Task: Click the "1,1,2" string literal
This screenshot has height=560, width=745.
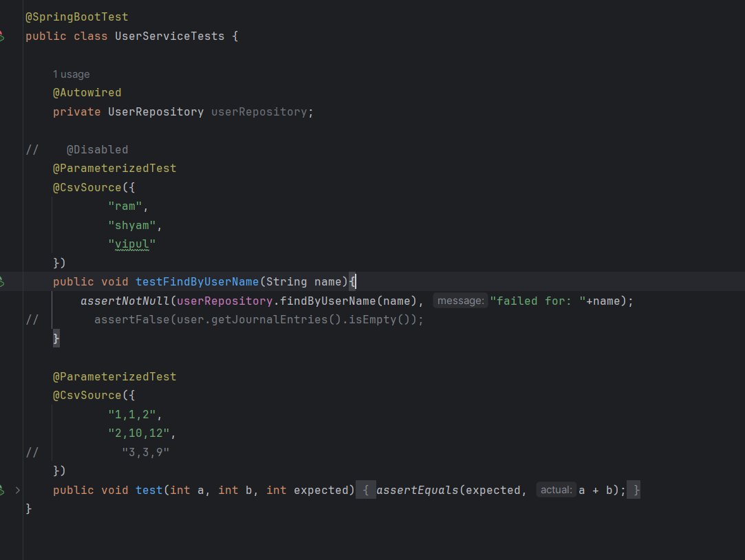Action: 131,414
